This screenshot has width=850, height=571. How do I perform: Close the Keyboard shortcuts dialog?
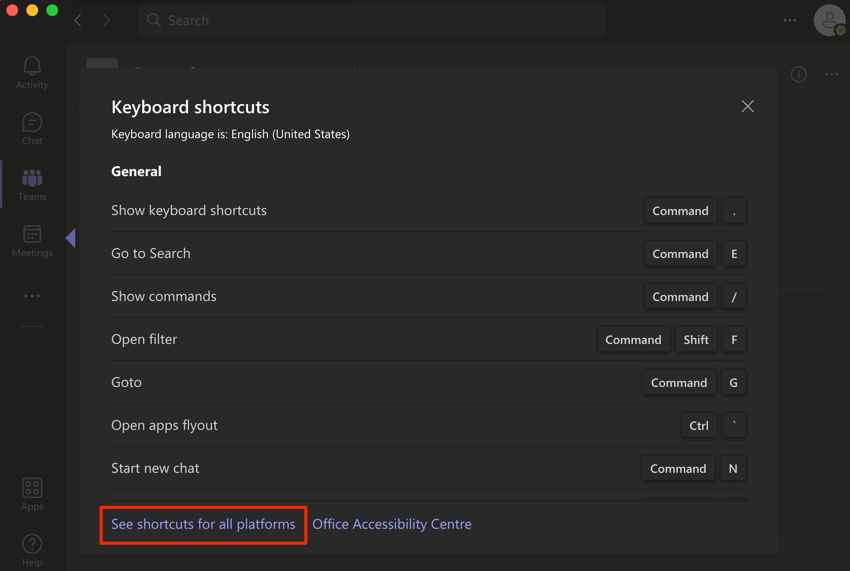click(x=747, y=106)
